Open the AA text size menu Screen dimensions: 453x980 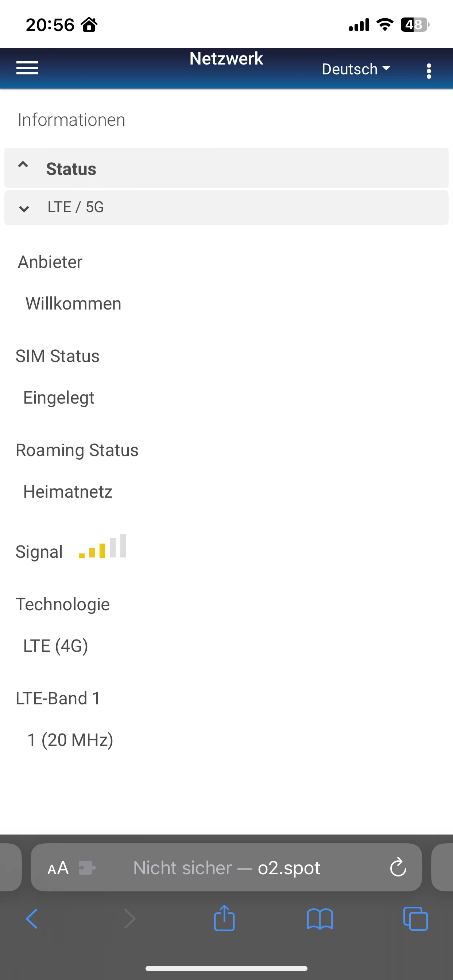pyautogui.click(x=58, y=868)
